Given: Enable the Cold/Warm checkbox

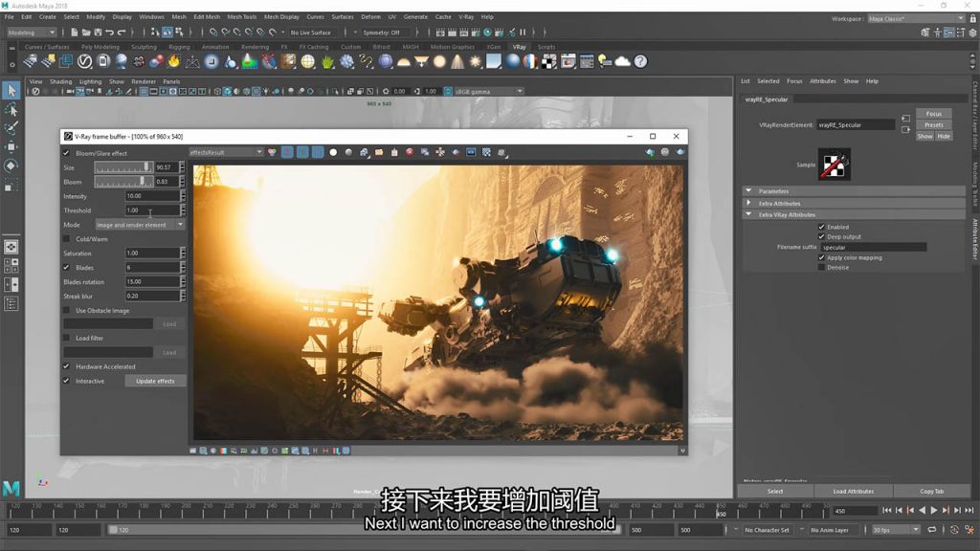Looking at the screenshot, I should (66, 238).
